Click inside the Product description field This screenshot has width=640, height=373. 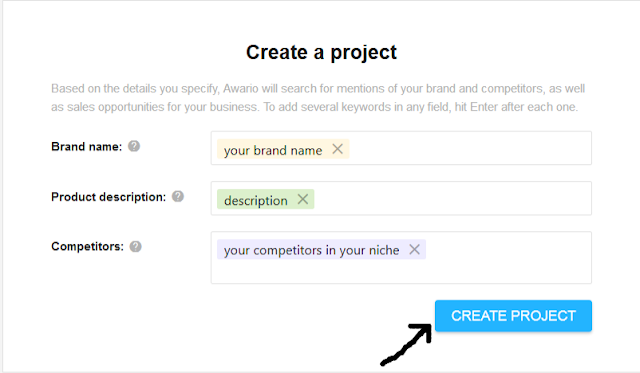coord(452,198)
